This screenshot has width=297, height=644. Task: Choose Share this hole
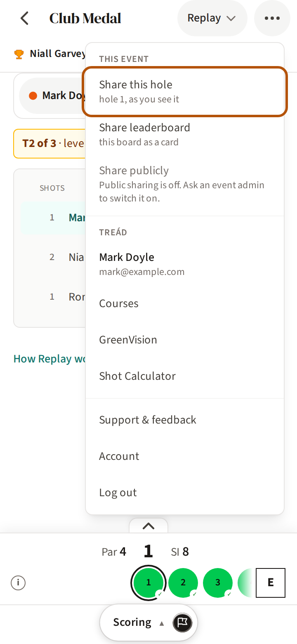click(x=185, y=92)
